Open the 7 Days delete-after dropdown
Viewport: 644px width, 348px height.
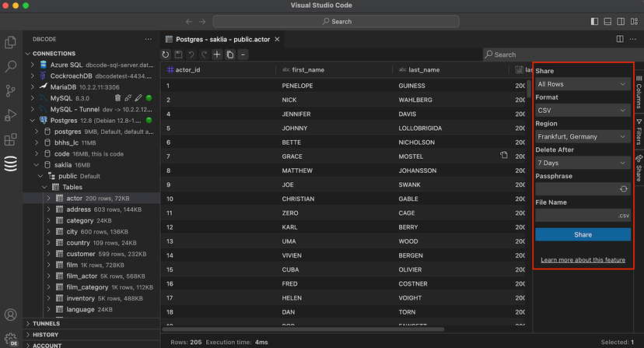coord(583,163)
